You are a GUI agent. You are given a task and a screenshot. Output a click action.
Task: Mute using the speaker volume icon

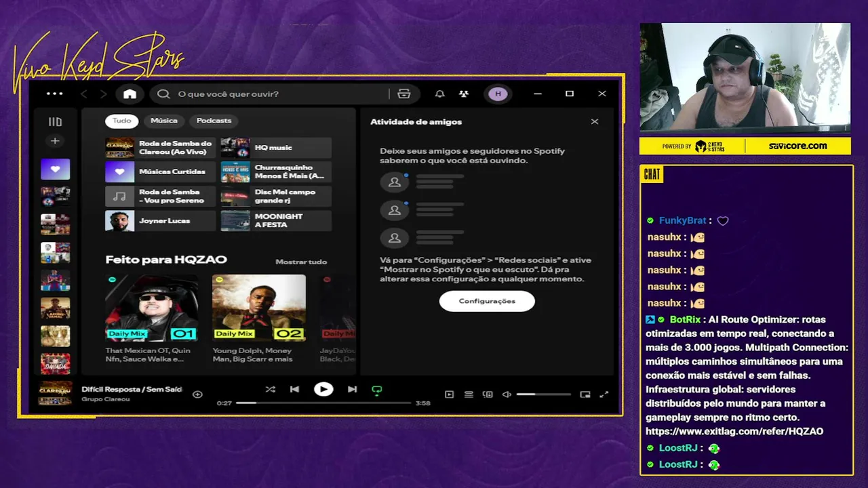(x=507, y=394)
